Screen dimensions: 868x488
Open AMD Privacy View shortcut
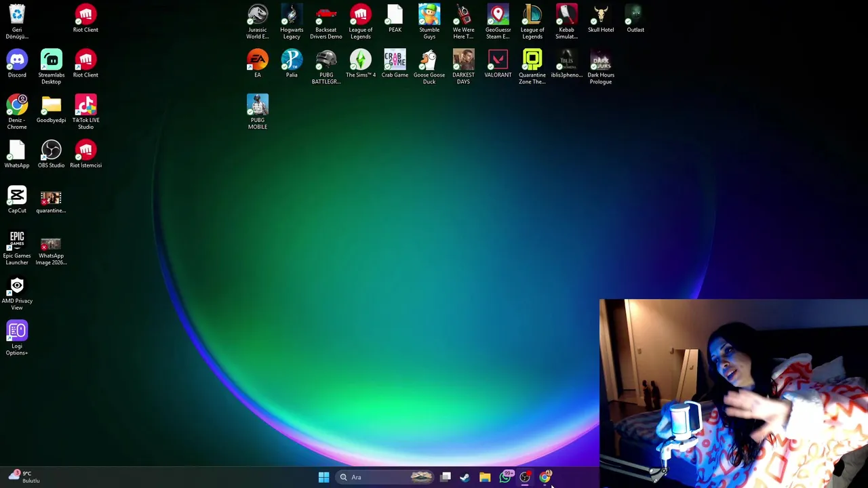[x=17, y=293]
